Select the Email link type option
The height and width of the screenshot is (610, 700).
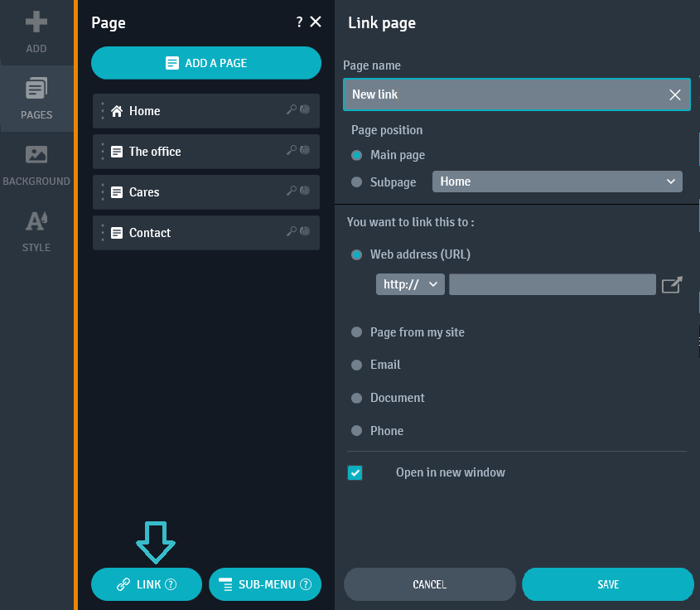click(x=356, y=365)
